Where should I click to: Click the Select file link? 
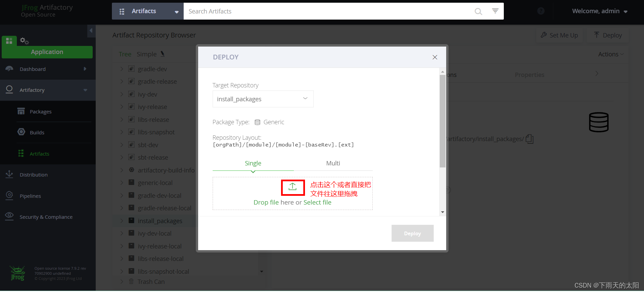(x=317, y=203)
